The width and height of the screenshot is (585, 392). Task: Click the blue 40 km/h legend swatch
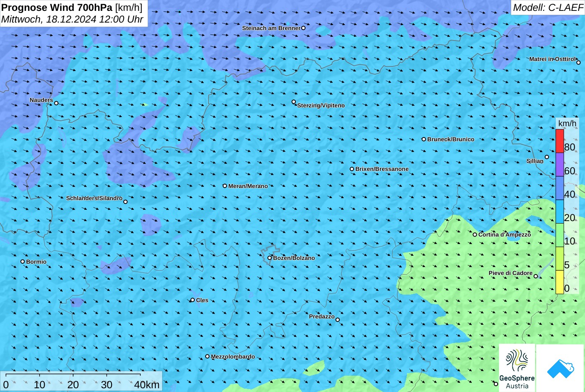[x=560, y=188]
